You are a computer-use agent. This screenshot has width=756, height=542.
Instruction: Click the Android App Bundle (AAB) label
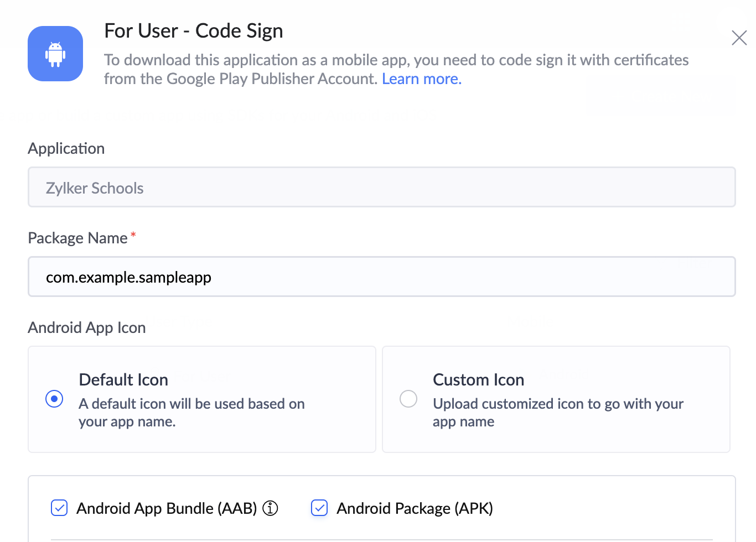click(167, 508)
